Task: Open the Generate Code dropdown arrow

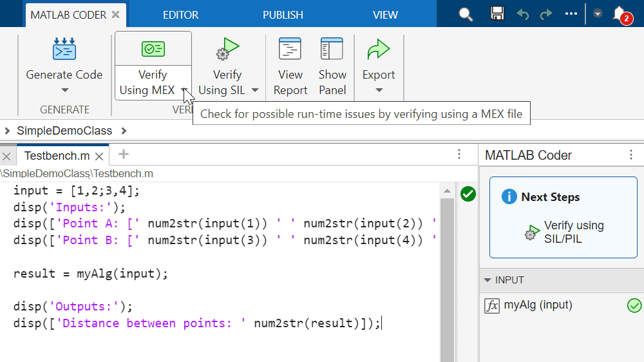Action: [64, 90]
